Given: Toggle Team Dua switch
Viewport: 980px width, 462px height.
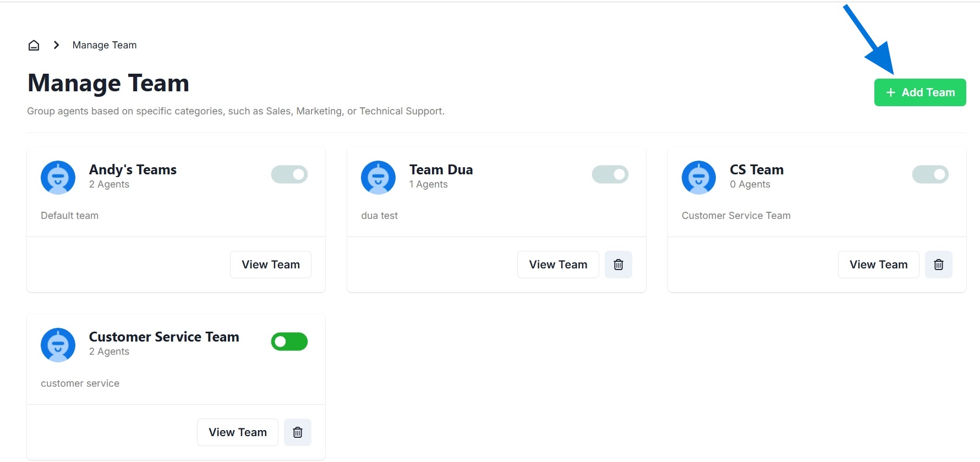Looking at the screenshot, I should [610, 174].
